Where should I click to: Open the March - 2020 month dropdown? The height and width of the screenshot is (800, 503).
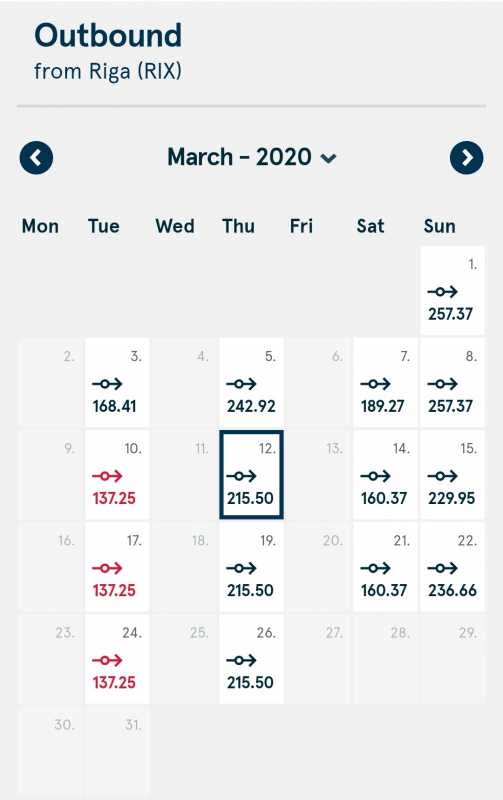252,157
